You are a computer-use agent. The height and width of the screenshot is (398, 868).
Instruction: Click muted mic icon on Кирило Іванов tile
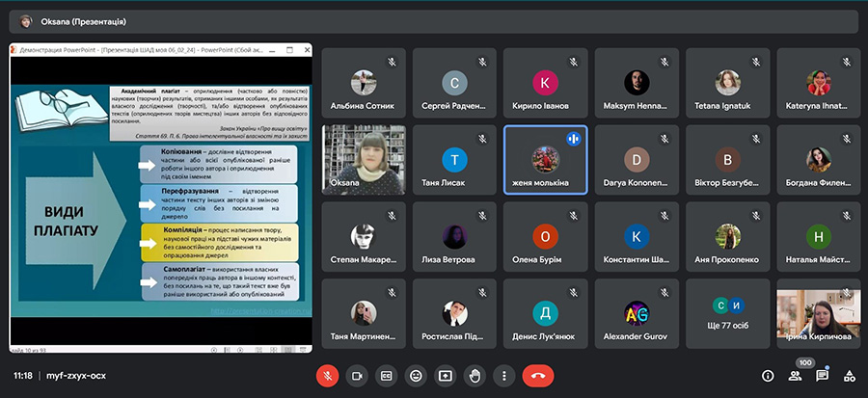point(574,62)
